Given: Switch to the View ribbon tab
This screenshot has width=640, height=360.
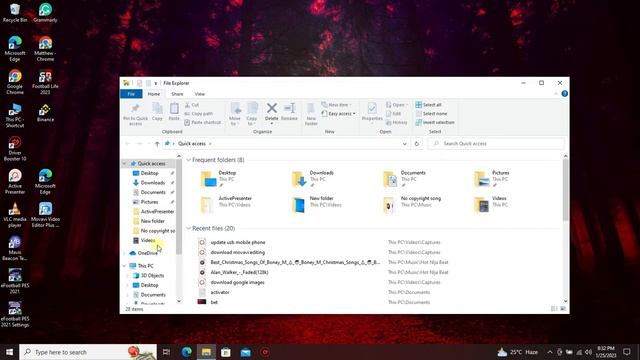Looking at the screenshot, I should [x=200, y=94].
